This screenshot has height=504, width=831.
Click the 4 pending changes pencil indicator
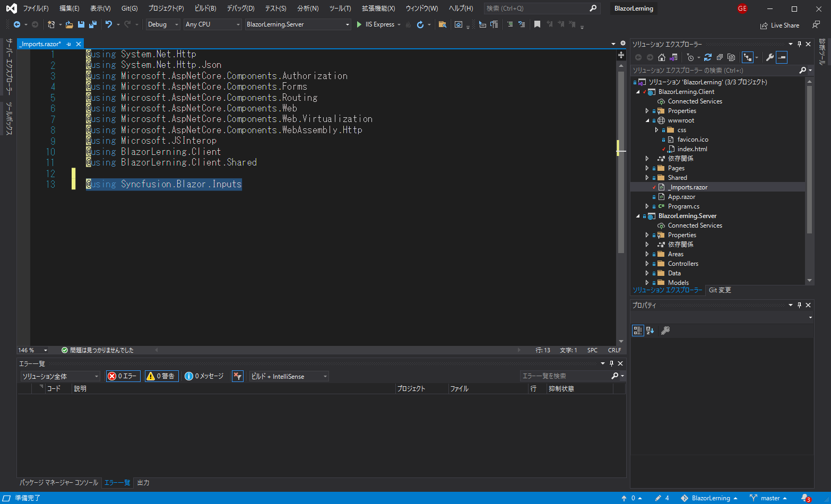(x=662, y=498)
